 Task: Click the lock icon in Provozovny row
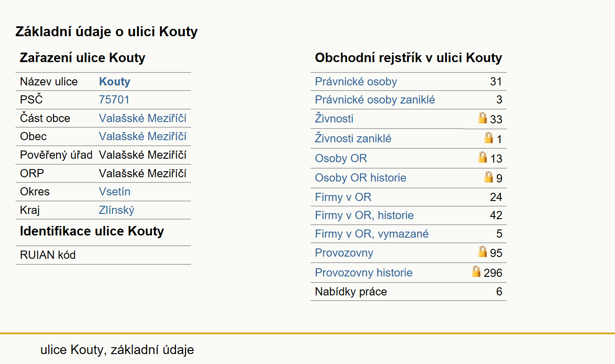(x=483, y=251)
